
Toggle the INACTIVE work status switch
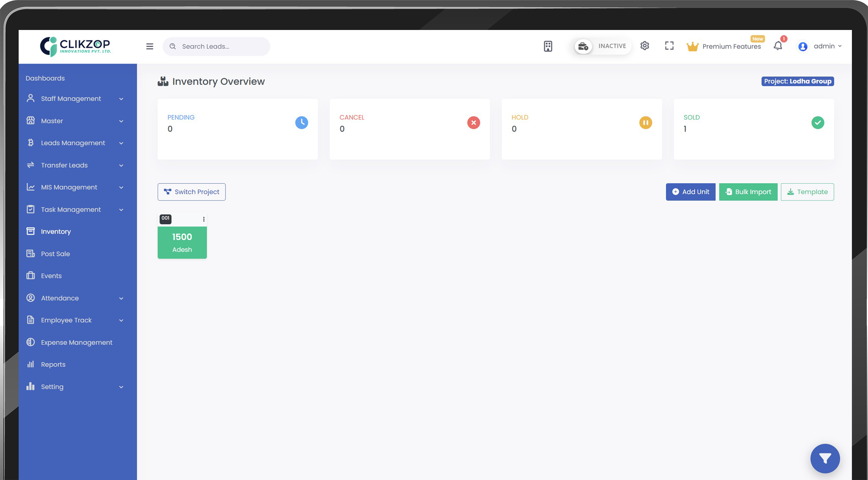pyautogui.click(x=602, y=46)
